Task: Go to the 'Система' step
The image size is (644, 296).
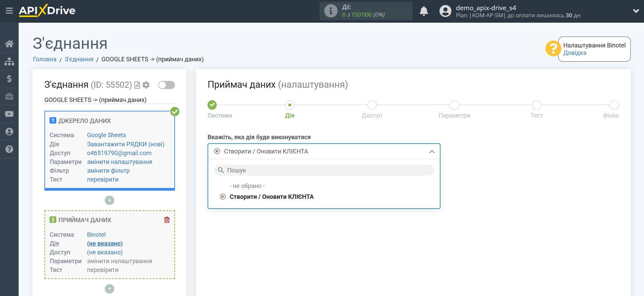Action: pos(212,105)
